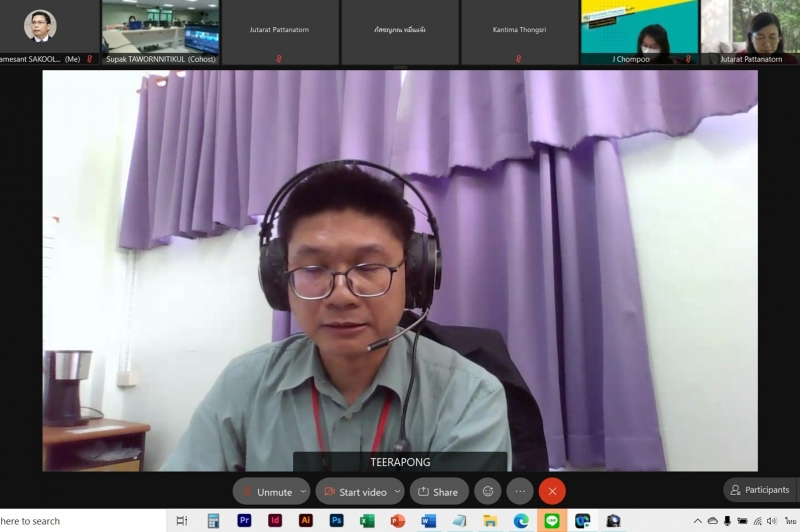This screenshot has height=532, width=800.
Task: Toggle the system volume icon in tray
Action: pos(771,521)
